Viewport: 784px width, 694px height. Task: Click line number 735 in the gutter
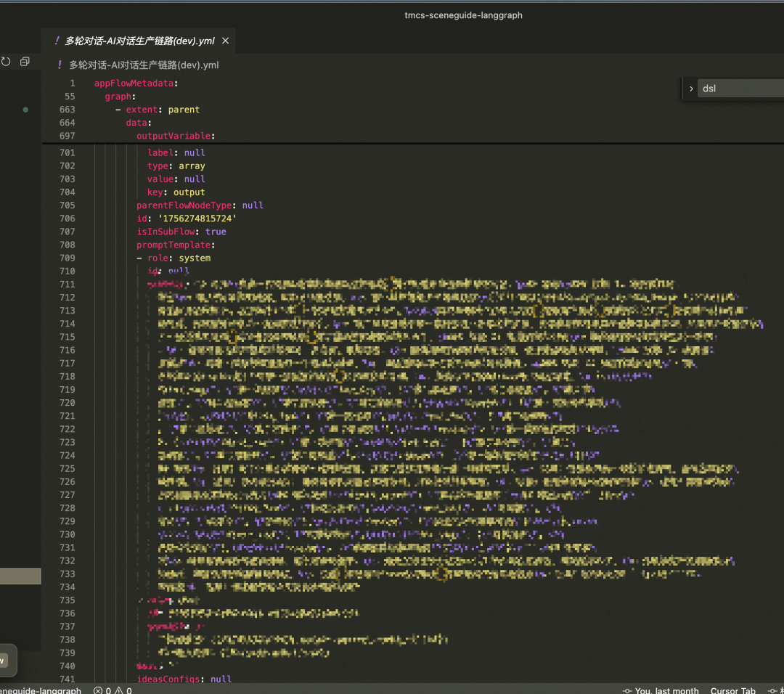67,600
